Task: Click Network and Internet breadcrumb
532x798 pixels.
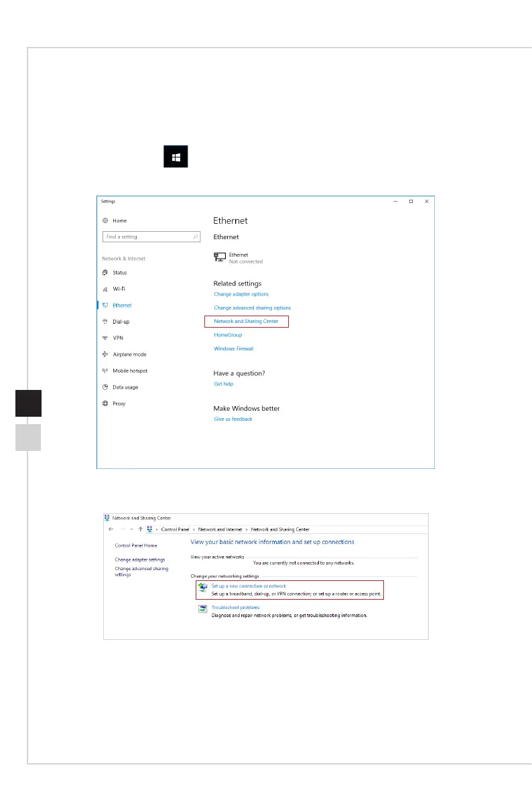Action: (x=220, y=530)
